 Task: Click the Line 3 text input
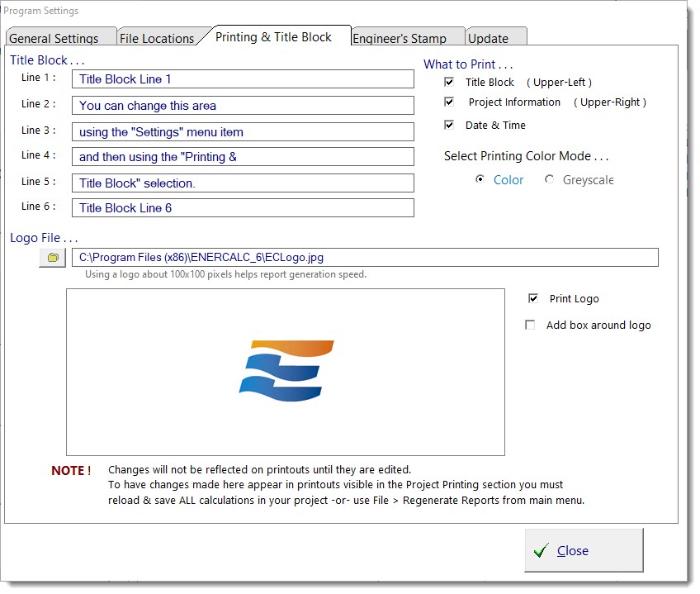[x=243, y=132]
